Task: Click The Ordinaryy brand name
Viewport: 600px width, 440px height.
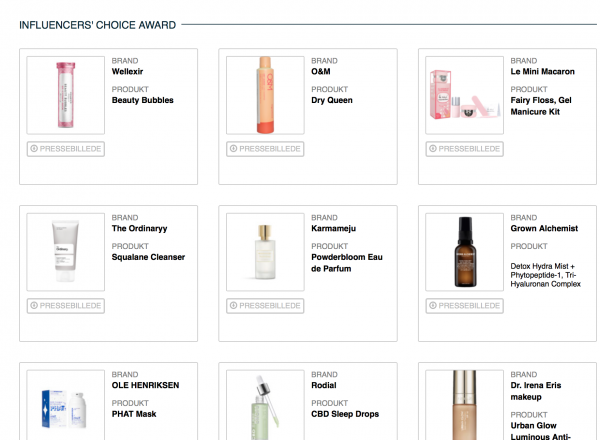Action: (x=140, y=228)
